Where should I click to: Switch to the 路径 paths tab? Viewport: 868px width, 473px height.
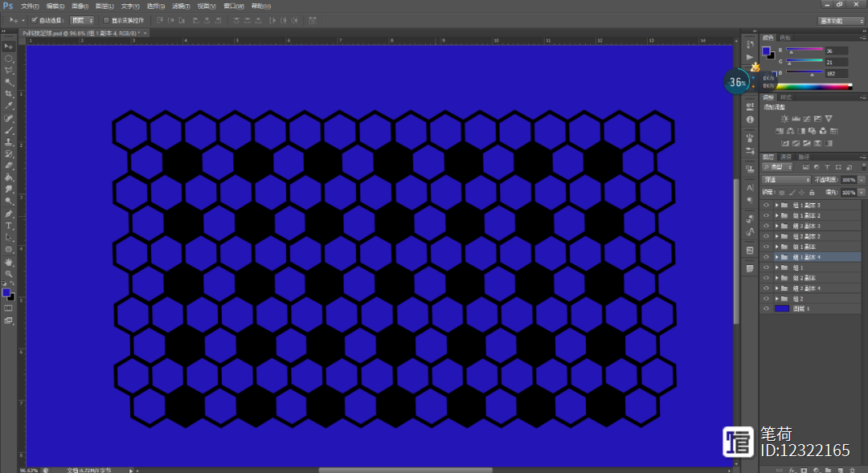[x=804, y=157]
